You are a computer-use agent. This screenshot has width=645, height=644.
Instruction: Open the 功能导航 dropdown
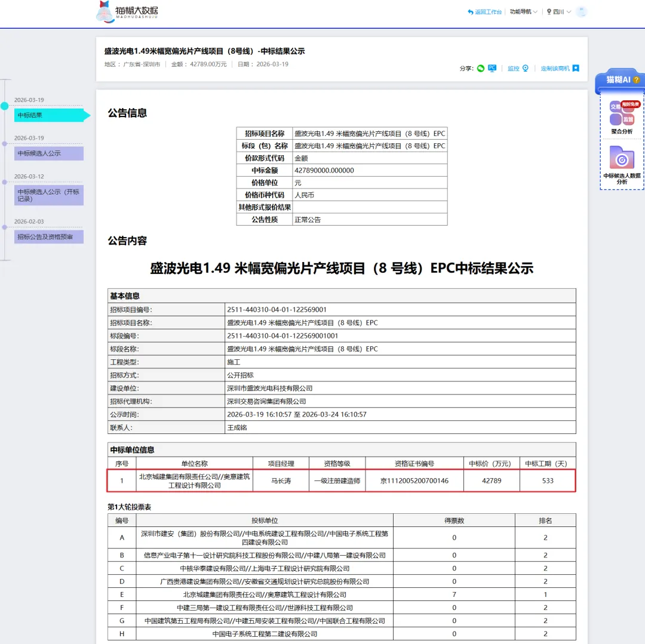pyautogui.click(x=523, y=11)
